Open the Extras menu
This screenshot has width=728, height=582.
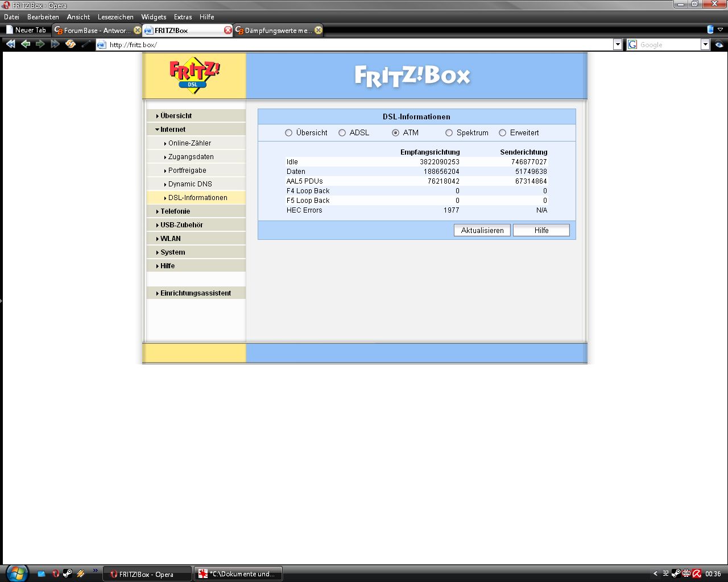click(x=183, y=17)
